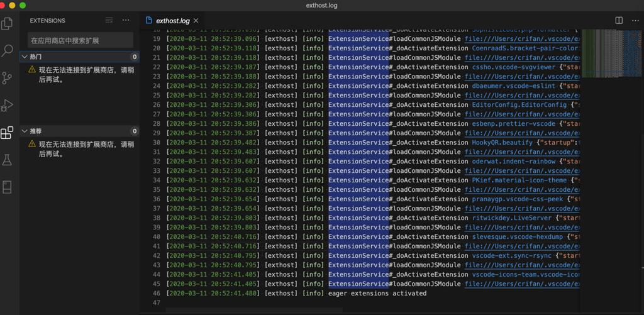644x315 pixels.
Task: Open file link on log line 23
Action: coord(522,76)
